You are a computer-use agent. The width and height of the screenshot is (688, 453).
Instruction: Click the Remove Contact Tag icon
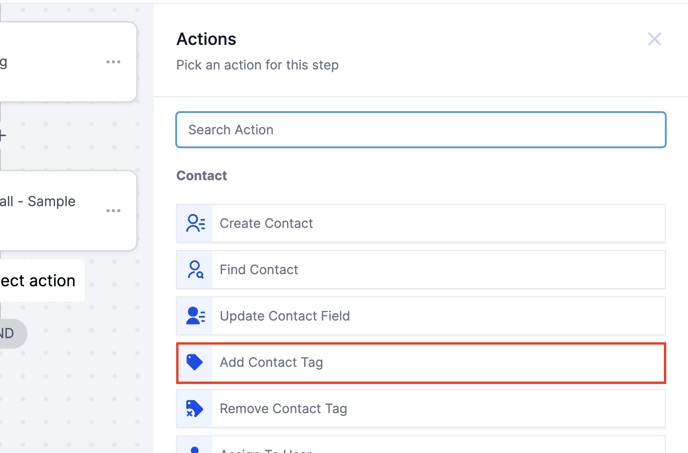tap(195, 408)
